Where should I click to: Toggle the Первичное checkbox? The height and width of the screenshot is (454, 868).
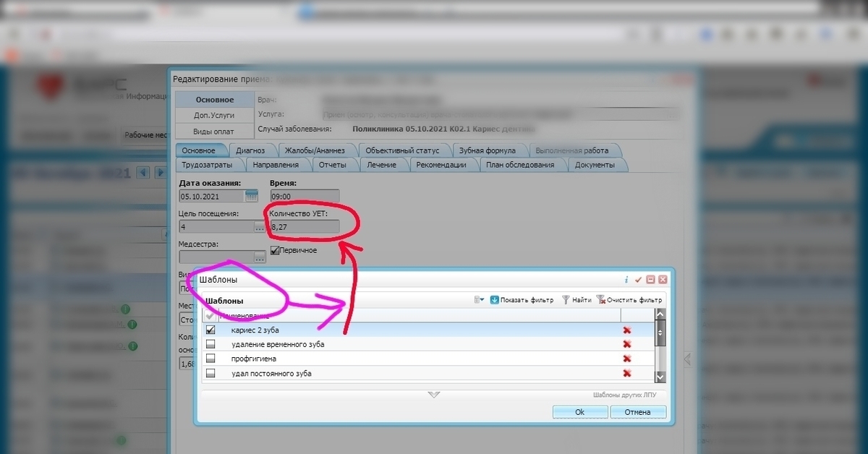pyautogui.click(x=275, y=250)
